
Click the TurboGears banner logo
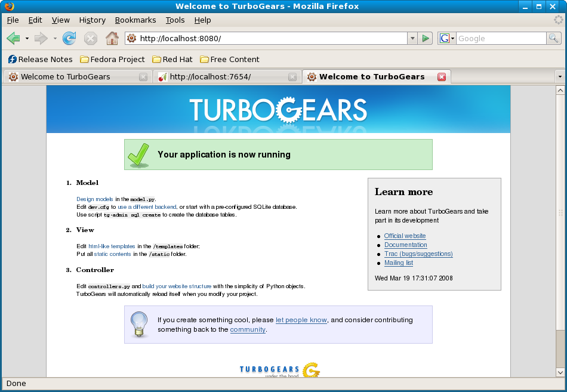point(278,110)
